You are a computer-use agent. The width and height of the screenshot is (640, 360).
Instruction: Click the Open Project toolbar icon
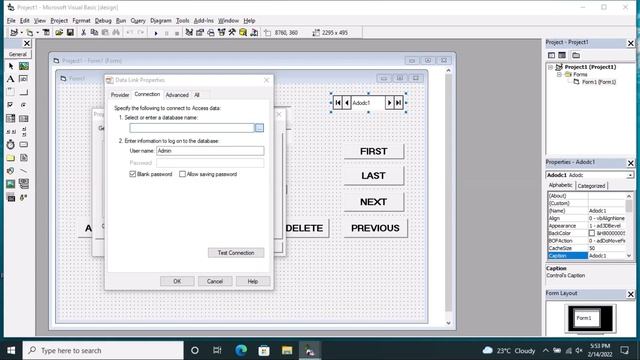(59, 32)
